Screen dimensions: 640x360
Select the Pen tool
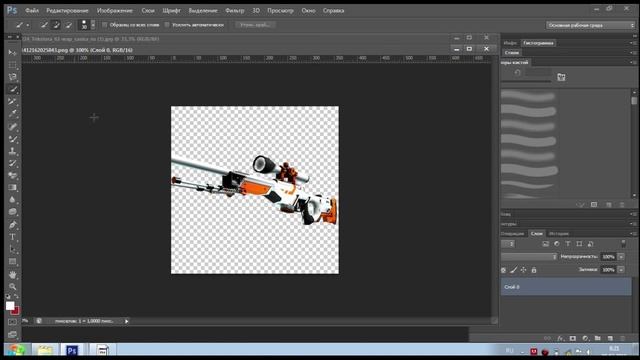(13, 225)
